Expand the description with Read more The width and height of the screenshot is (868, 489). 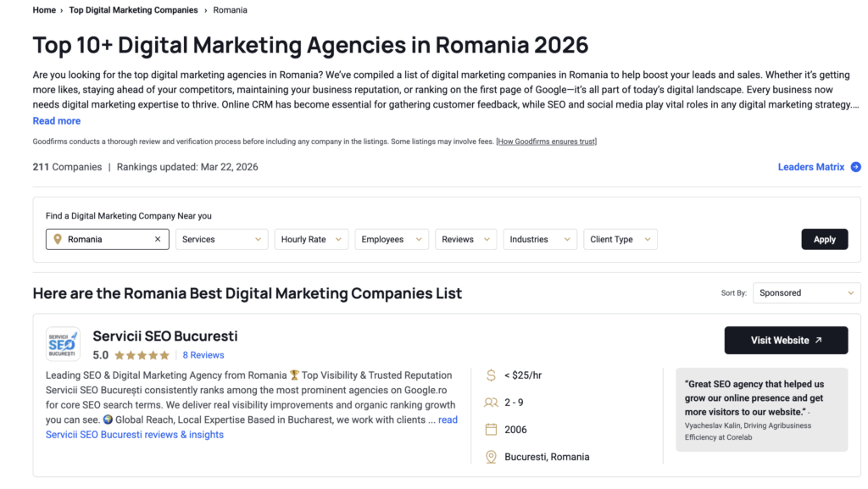[56, 120]
